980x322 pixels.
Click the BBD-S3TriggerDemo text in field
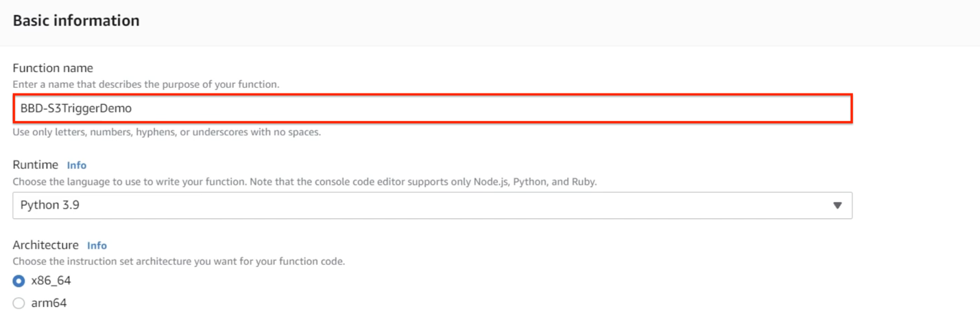pyautogui.click(x=76, y=108)
